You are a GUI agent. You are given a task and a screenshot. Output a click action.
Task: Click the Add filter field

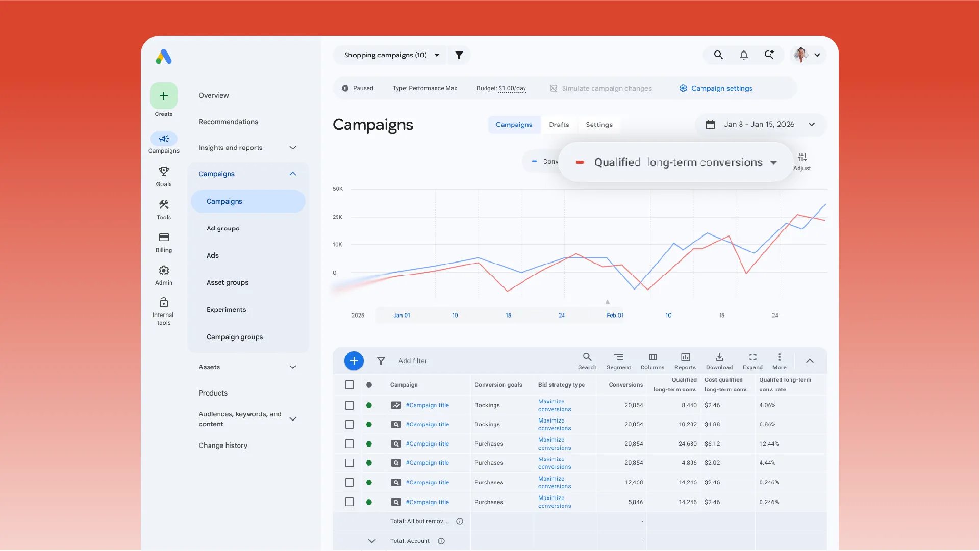point(413,361)
